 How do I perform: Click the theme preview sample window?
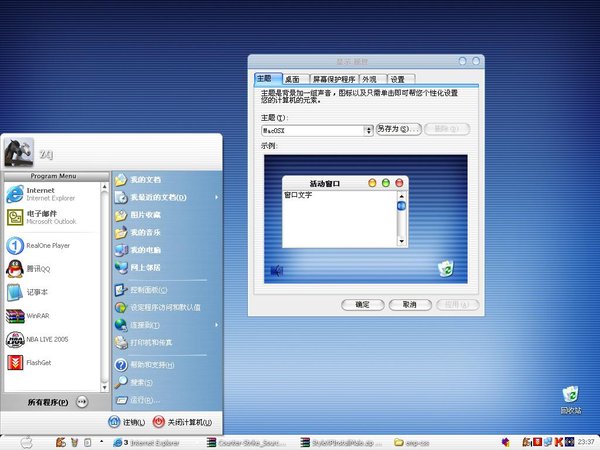345,212
